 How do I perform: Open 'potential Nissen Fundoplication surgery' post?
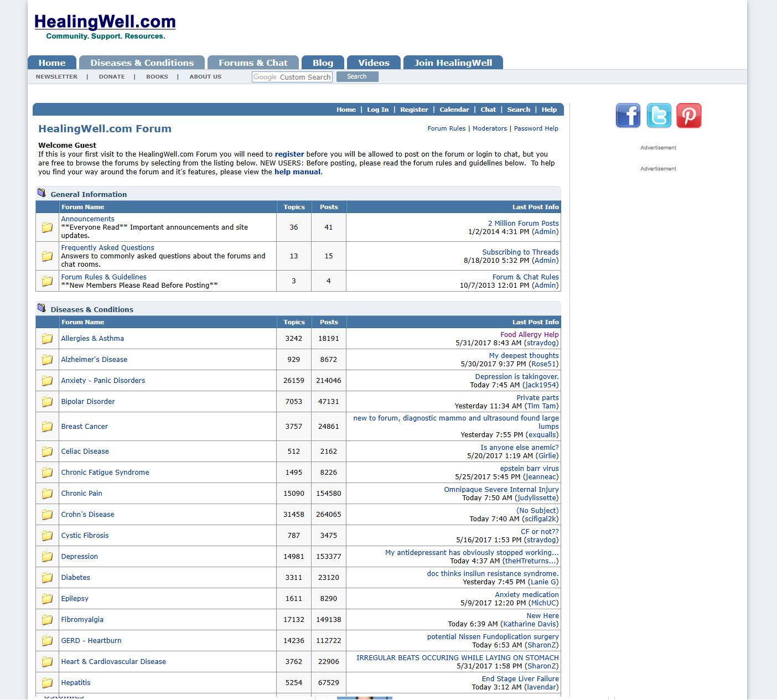click(x=493, y=637)
